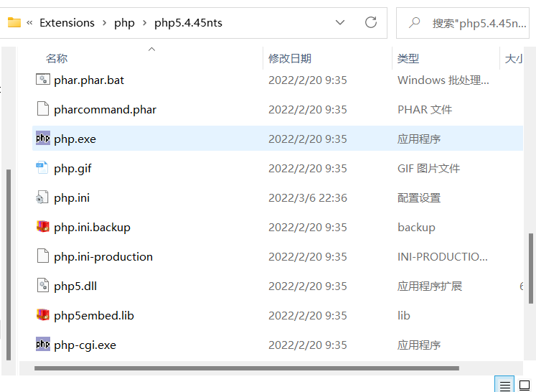Click the navigation pane vertical scrollbar
Viewport: 536px width, 392px height.
pyautogui.click(x=9, y=265)
